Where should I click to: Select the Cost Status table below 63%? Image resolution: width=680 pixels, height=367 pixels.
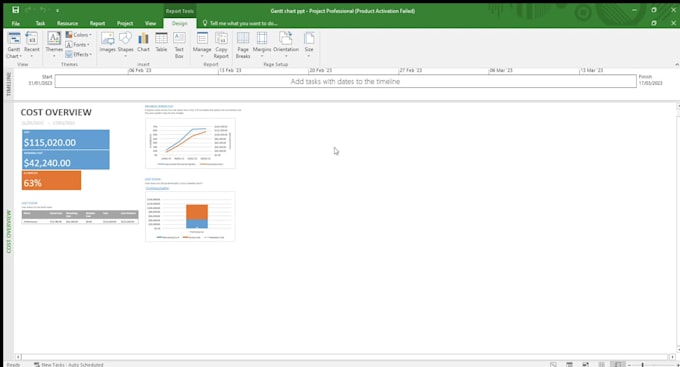[x=80, y=217]
